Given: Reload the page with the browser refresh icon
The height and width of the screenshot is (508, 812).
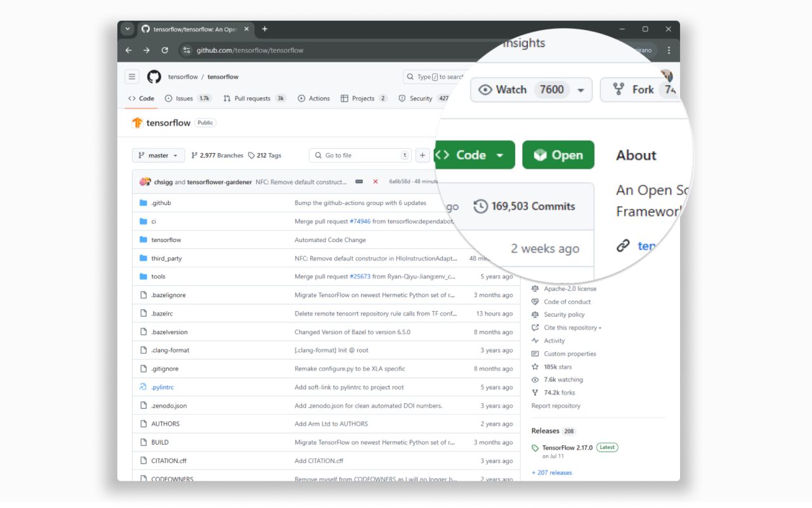Looking at the screenshot, I should point(165,50).
